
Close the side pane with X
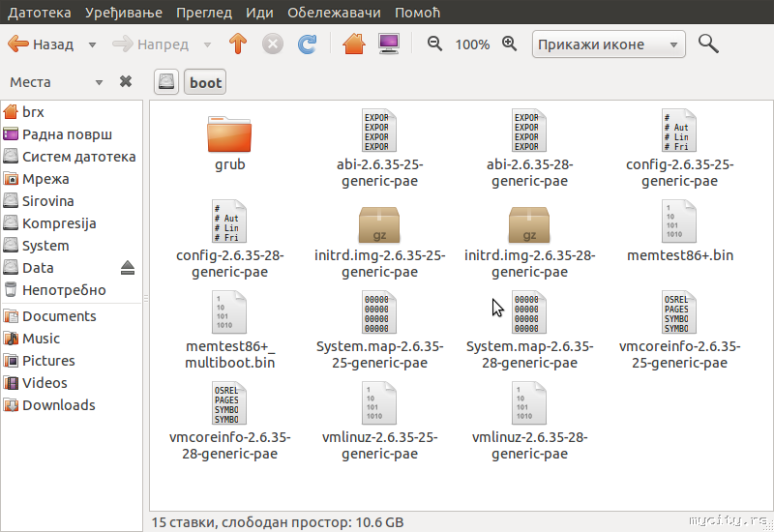pos(126,81)
